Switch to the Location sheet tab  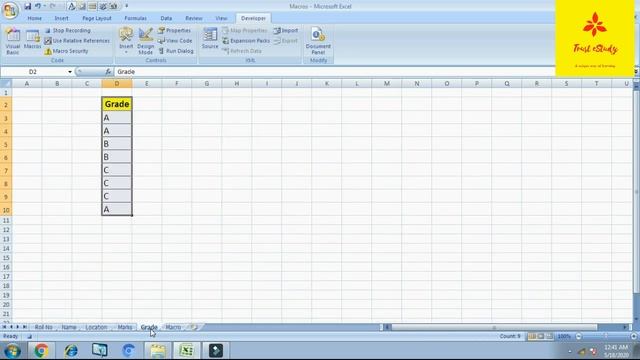(x=96, y=327)
